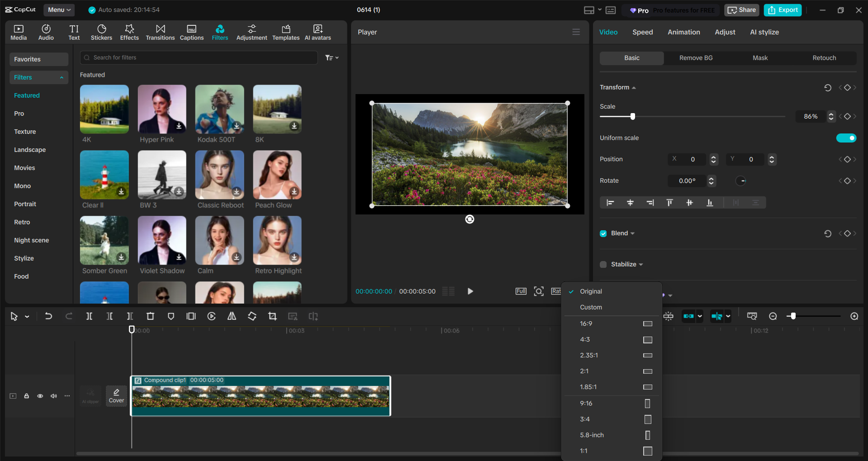Click the Export button
This screenshot has height=461, width=868.
[x=782, y=10]
